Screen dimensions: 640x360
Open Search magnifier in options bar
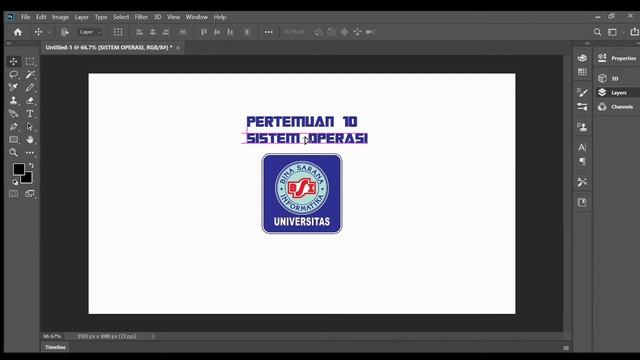coord(597,32)
